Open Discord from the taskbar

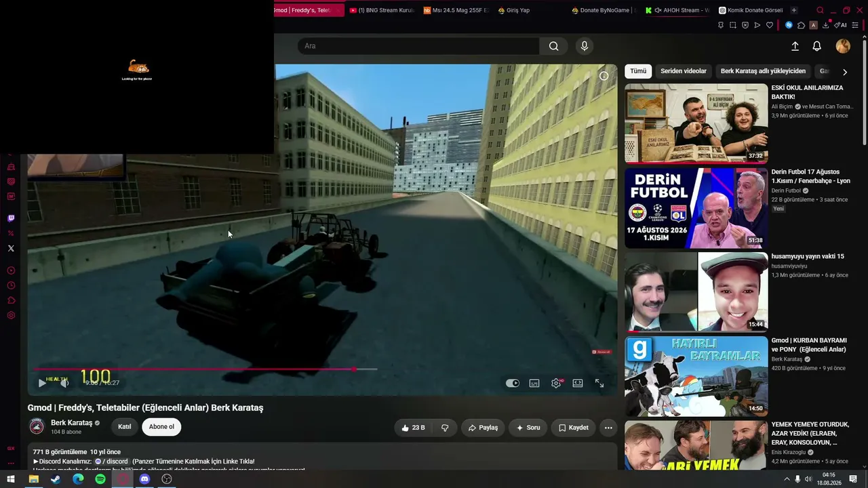pos(144,479)
